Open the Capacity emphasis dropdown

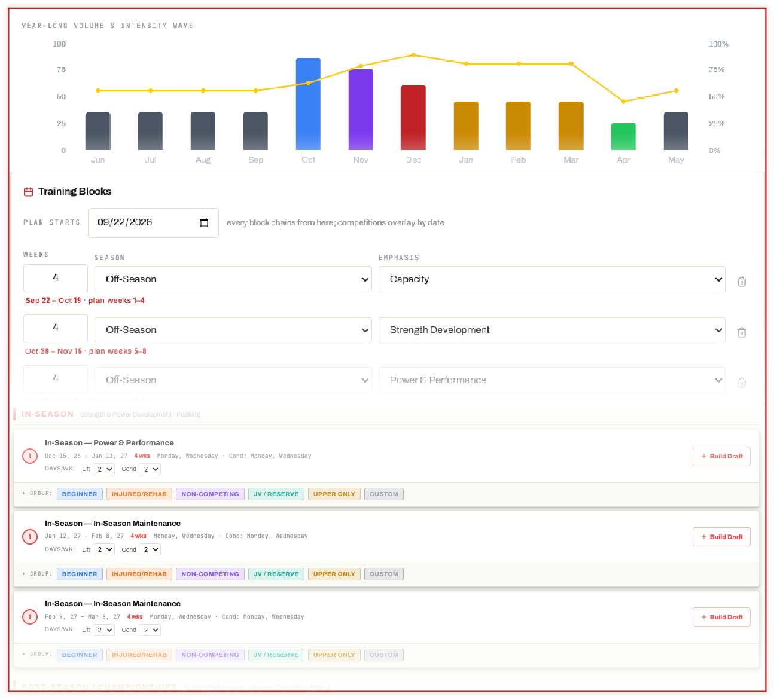(552, 279)
